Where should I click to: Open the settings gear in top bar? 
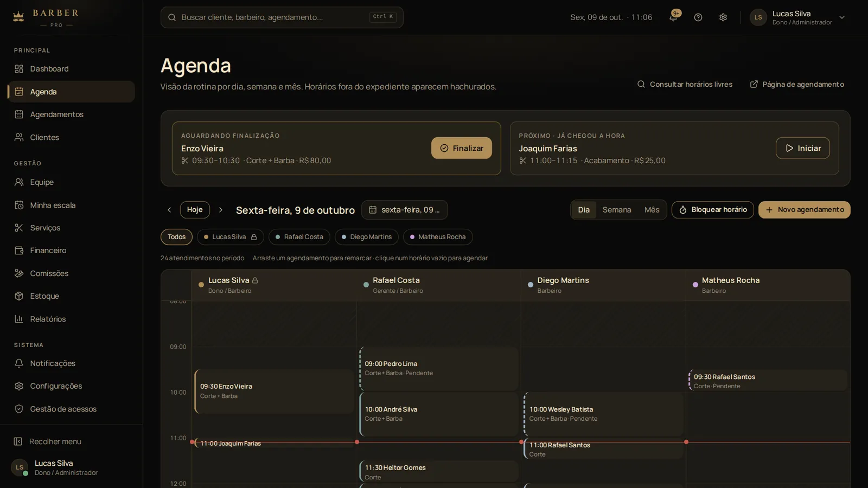pyautogui.click(x=723, y=17)
